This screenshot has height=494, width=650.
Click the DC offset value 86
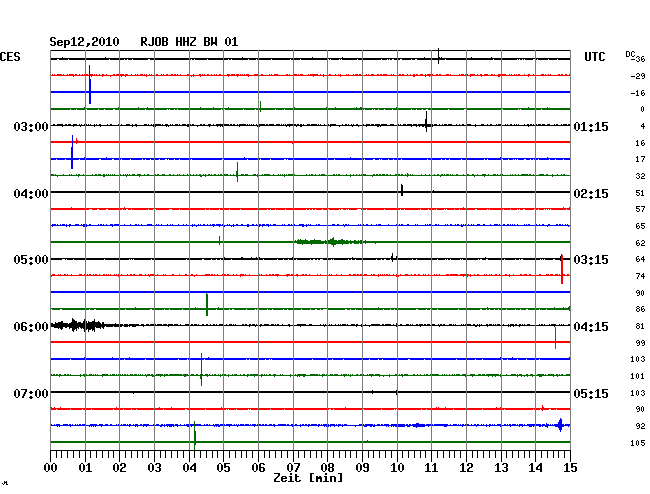(x=640, y=309)
